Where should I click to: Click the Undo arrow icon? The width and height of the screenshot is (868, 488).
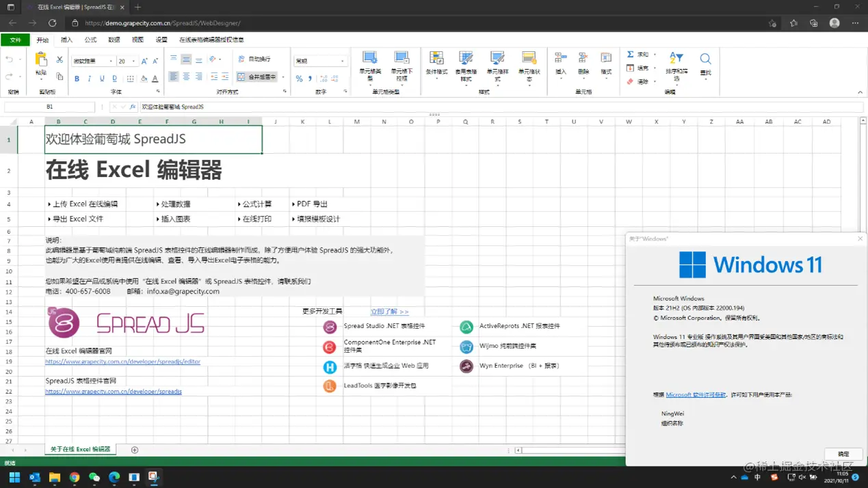9,60
